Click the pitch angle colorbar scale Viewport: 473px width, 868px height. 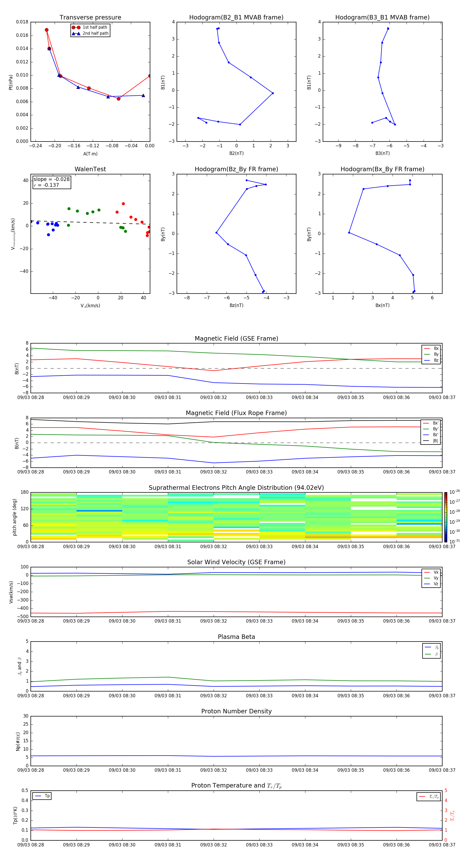click(446, 517)
